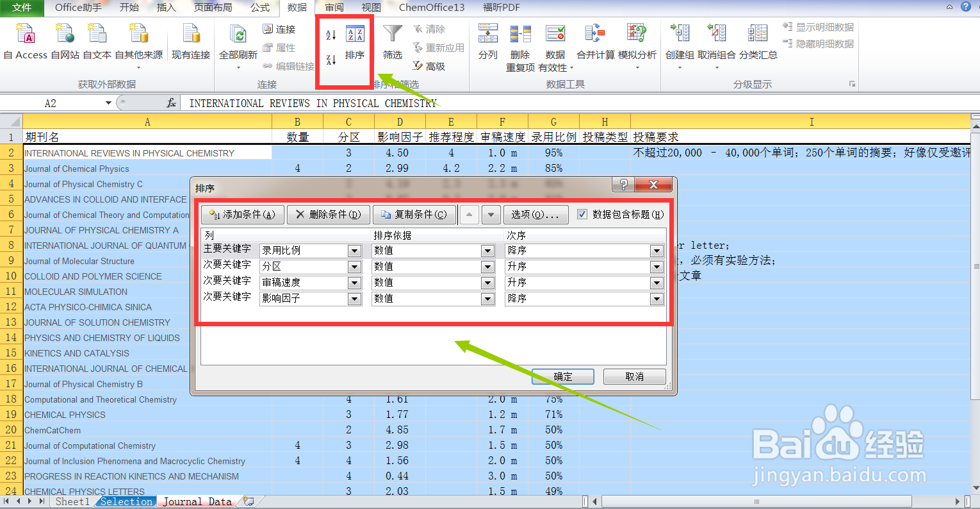980x509 pixels.
Task: Expand the first 排序依据 数值 dropdown
Action: tap(489, 251)
